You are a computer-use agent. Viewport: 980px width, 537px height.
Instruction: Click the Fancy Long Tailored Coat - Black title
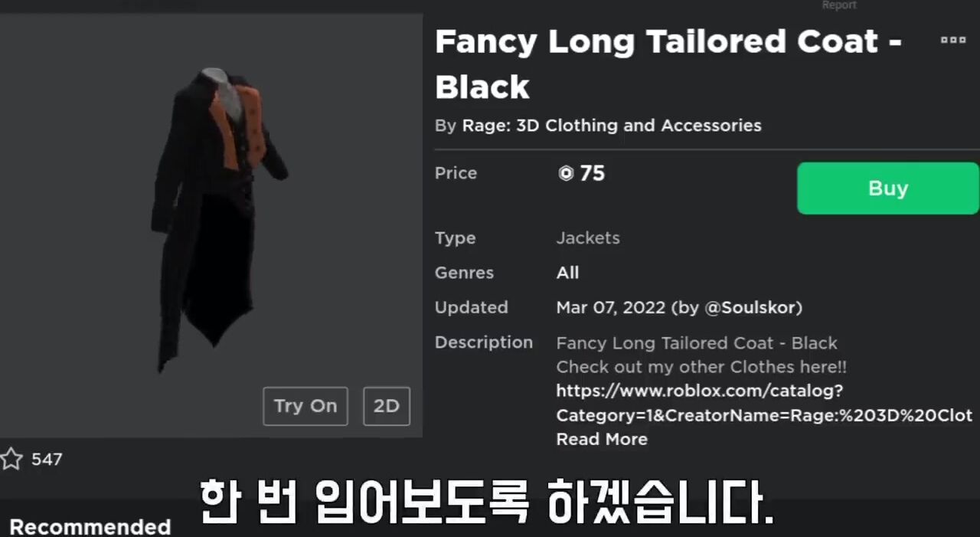coord(668,64)
